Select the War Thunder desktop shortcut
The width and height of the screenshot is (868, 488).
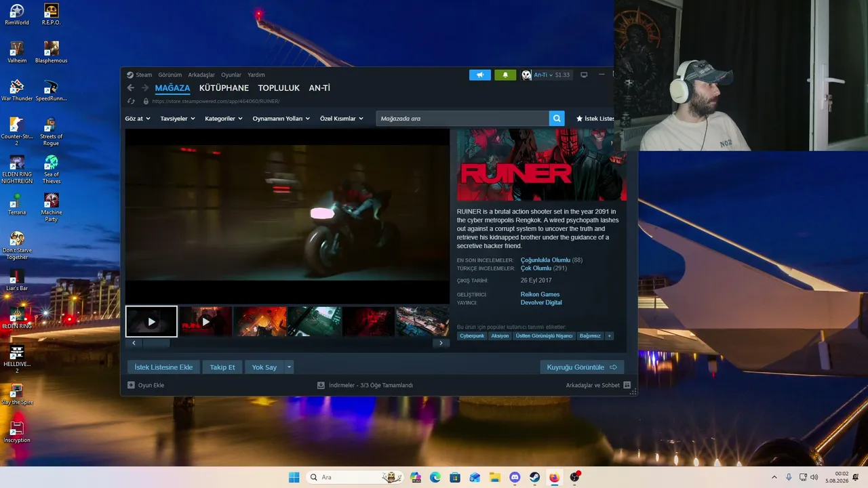tap(17, 90)
